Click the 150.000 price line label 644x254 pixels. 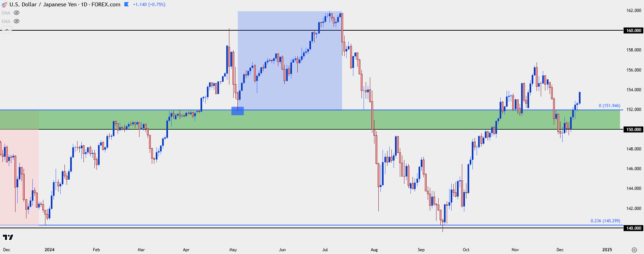(633, 129)
